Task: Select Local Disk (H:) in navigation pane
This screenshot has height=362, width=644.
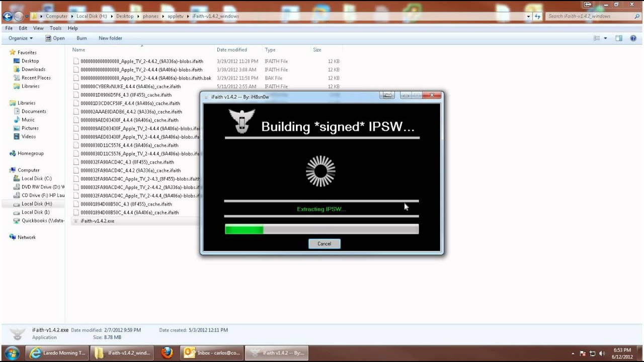Action: (x=34, y=204)
